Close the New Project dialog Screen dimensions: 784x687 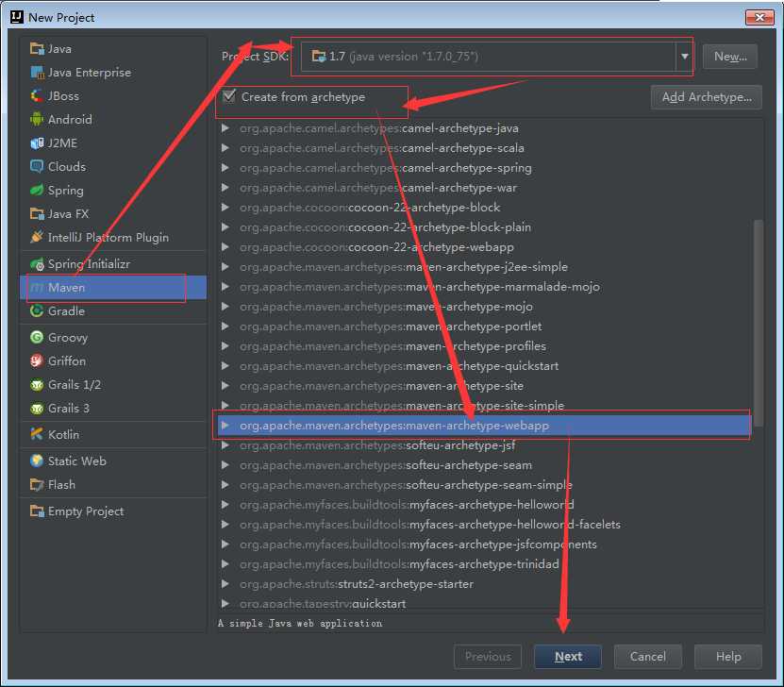click(x=759, y=18)
